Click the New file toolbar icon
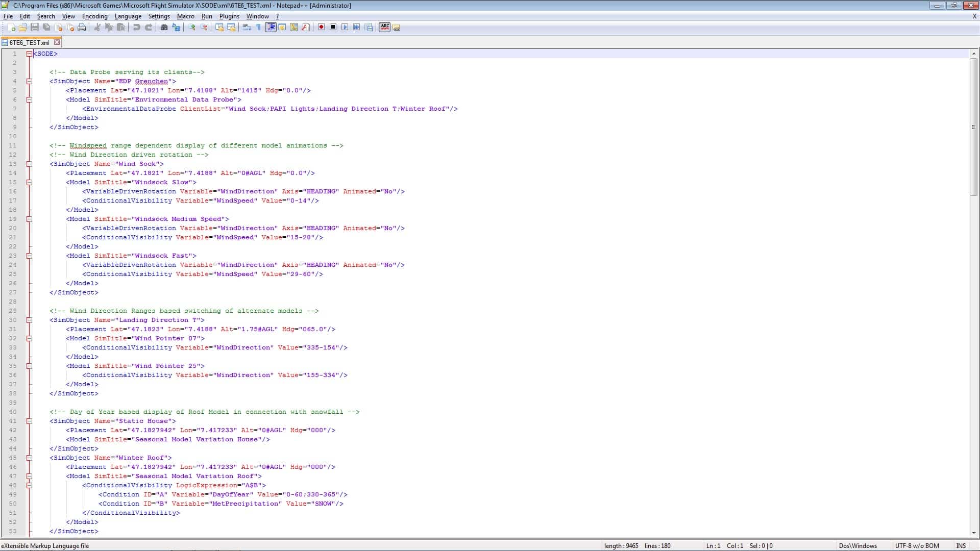The width and height of the screenshot is (980, 551). coord(11,28)
